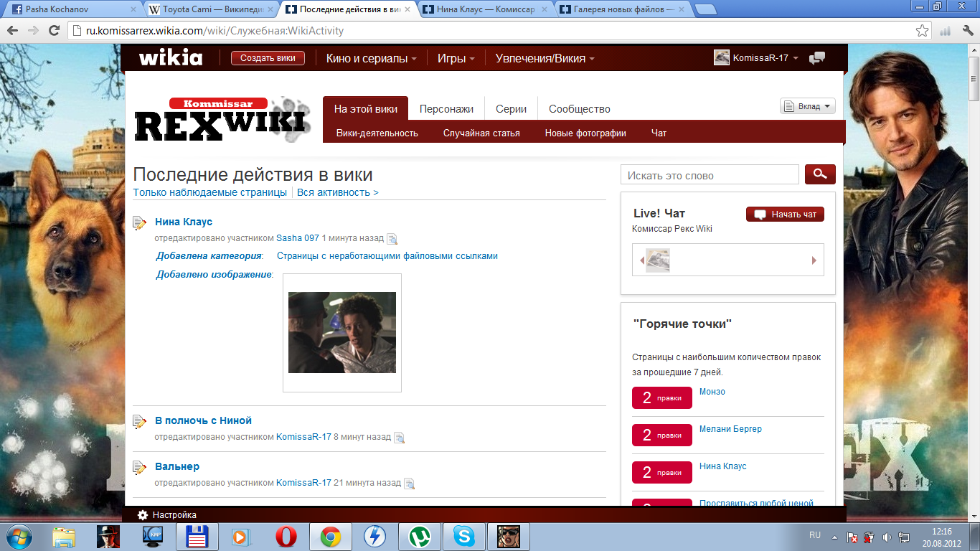This screenshot has height=551, width=980.
Task: Select the Персонажи tab
Action: tap(446, 109)
